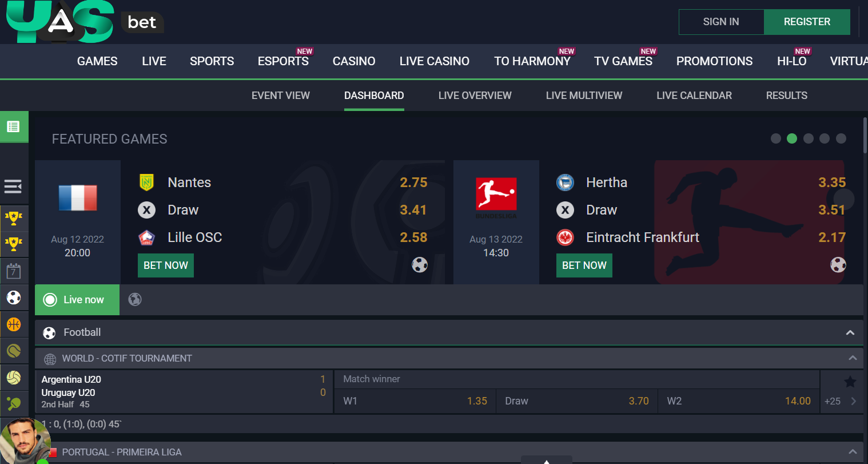Screen dimensions: 868x464
Task: Collapse the Portugal - Primeira Liga league
Action: 853,452
